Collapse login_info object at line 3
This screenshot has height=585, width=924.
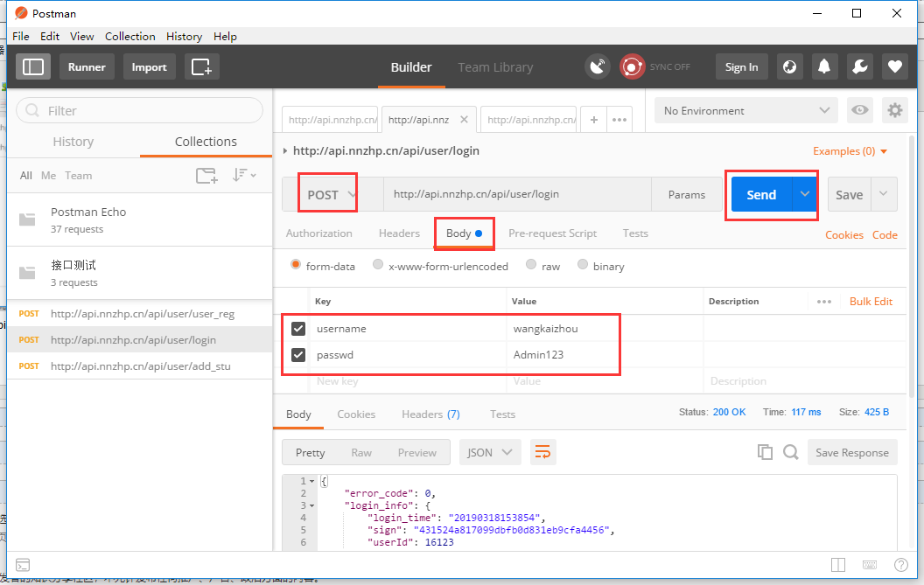click(312, 506)
